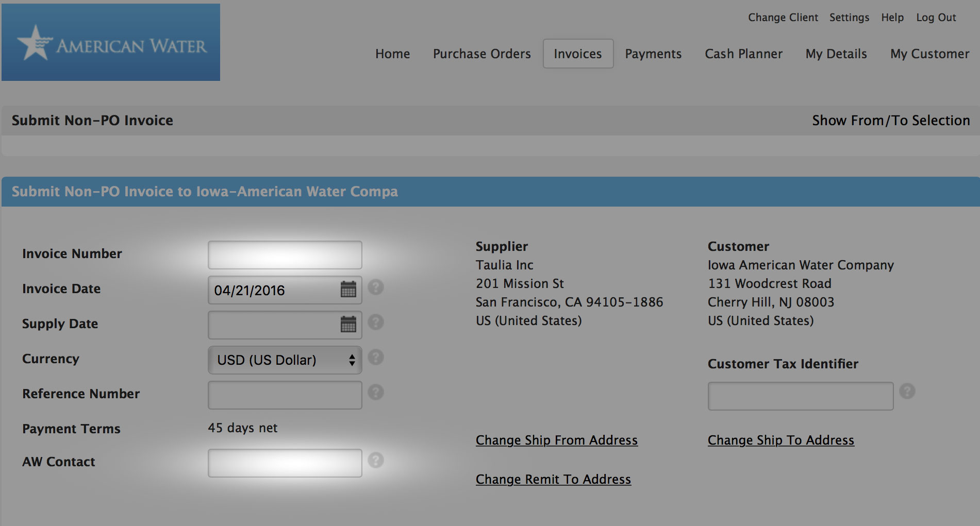Screen dimensions: 980x526
Task: Click 'San Francisco, CA 94105-1886' text
Action: 570,302
